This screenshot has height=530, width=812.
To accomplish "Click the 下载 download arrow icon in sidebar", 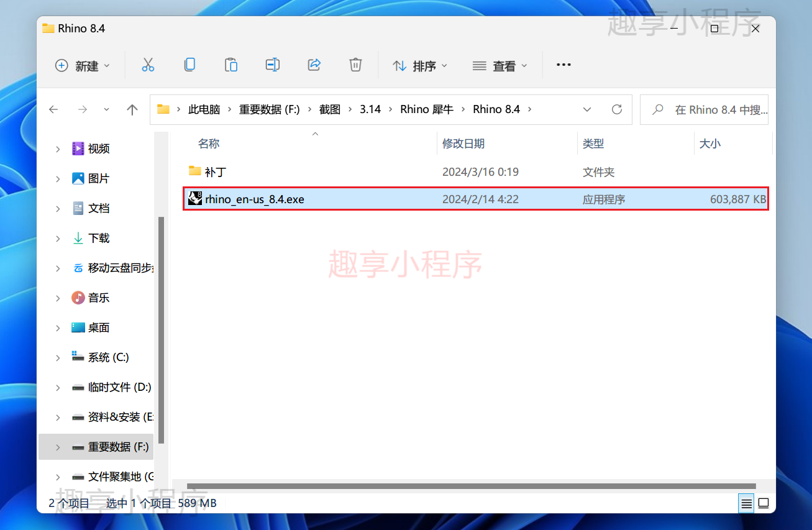I will [78, 238].
